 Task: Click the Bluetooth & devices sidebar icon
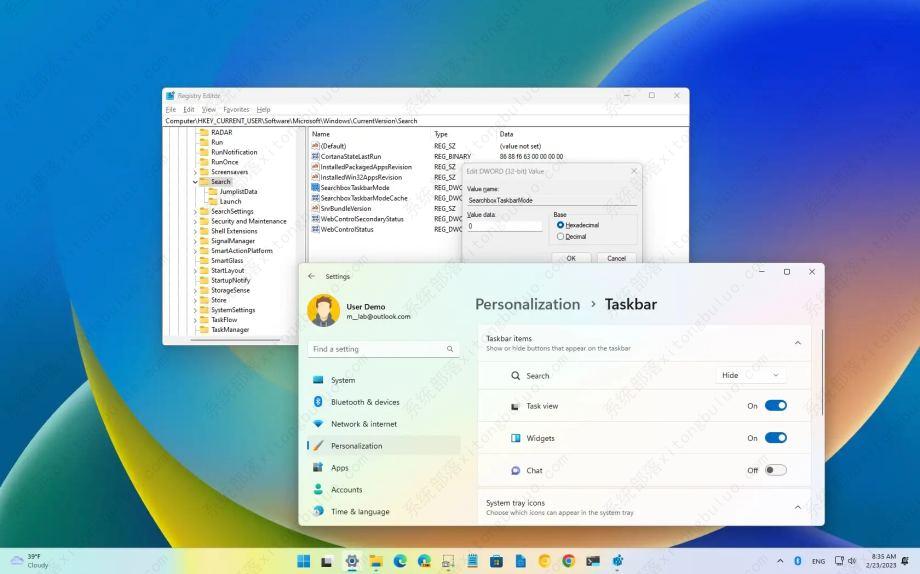click(x=318, y=402)
